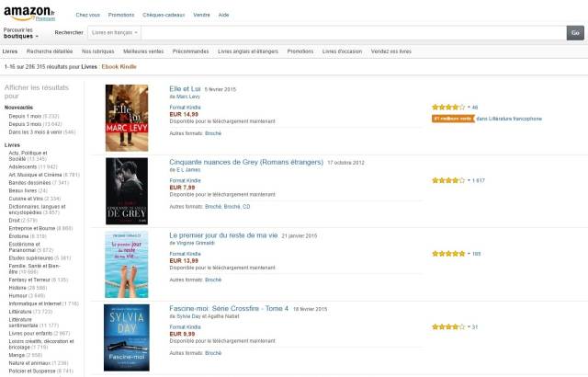588x377 pixels.
Task: Open author Marc Levy link
Action: pyautogui.click(x=187, y=97)
